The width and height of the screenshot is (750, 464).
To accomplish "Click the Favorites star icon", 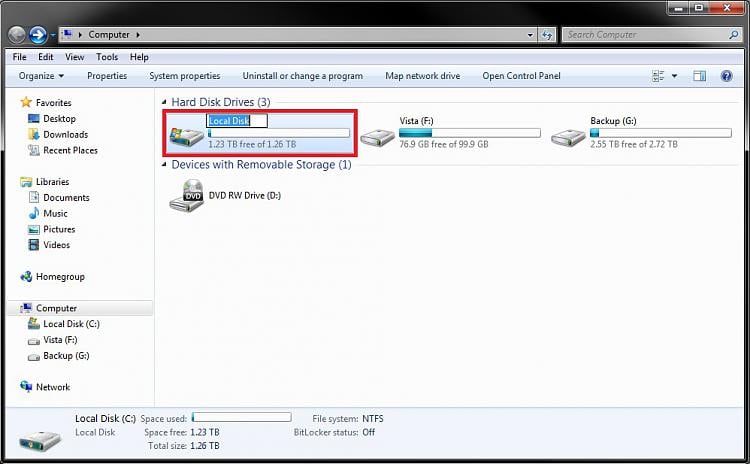I will click(26, 102).
